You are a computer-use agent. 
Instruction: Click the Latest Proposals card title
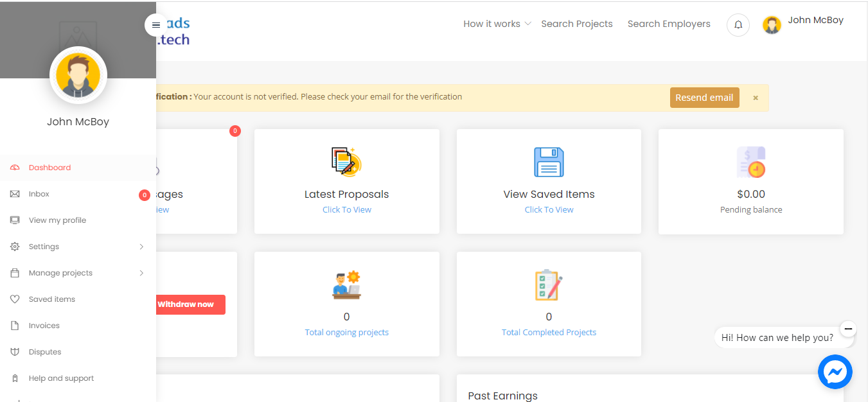tap(347, 194)
